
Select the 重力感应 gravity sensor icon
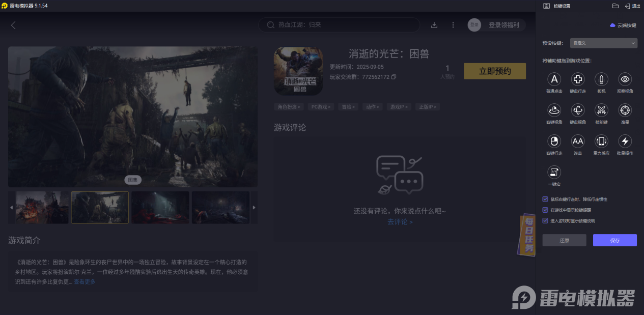[x=602, y=141]
